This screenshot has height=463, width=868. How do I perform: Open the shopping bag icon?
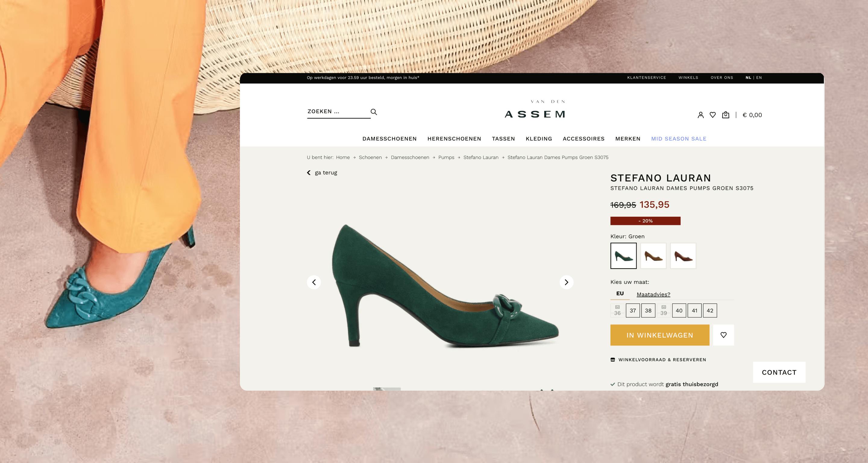pos(725,115)
